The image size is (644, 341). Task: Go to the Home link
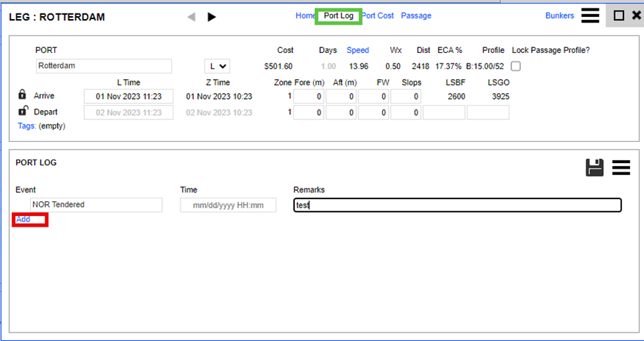point(305,16)
